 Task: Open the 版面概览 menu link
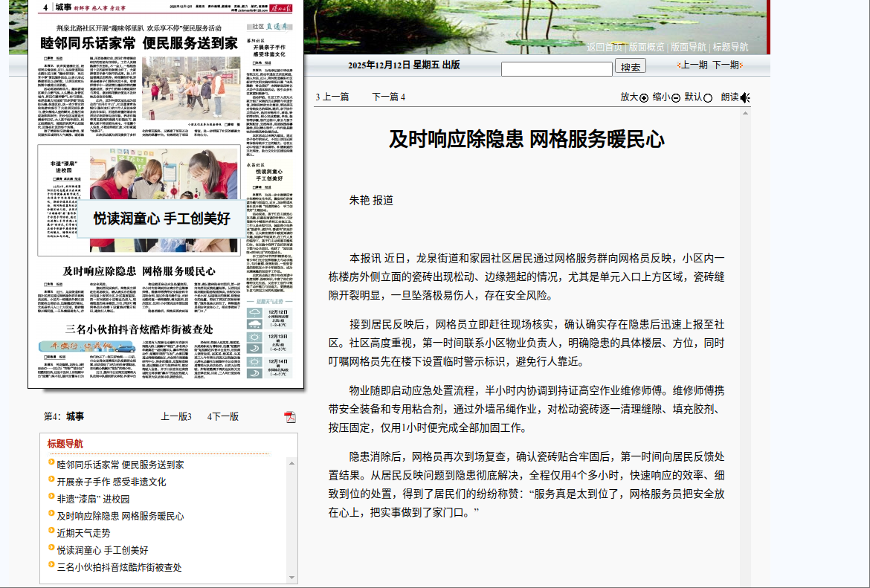646,47
